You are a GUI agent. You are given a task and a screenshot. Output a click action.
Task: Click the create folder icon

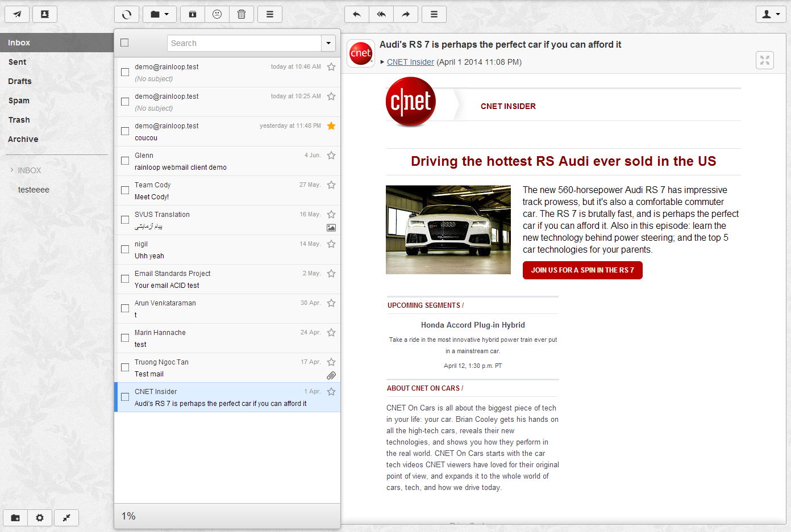click(x=15, y=518)
